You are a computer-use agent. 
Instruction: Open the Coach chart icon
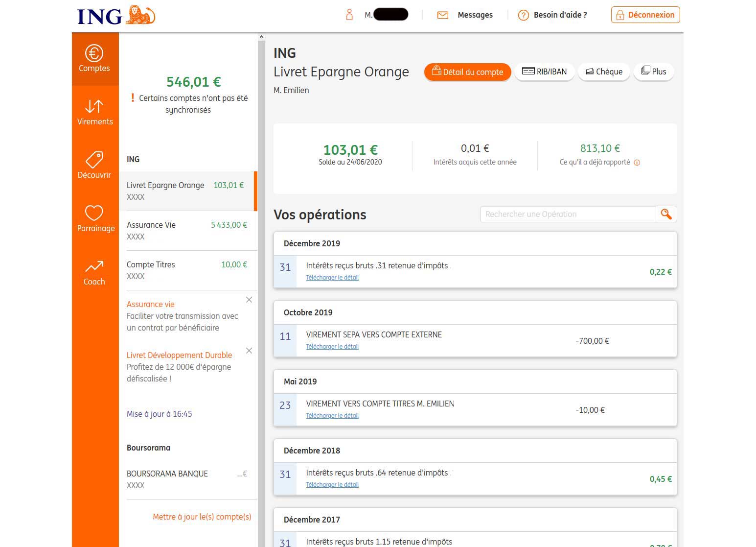click(x=94, y=266)
